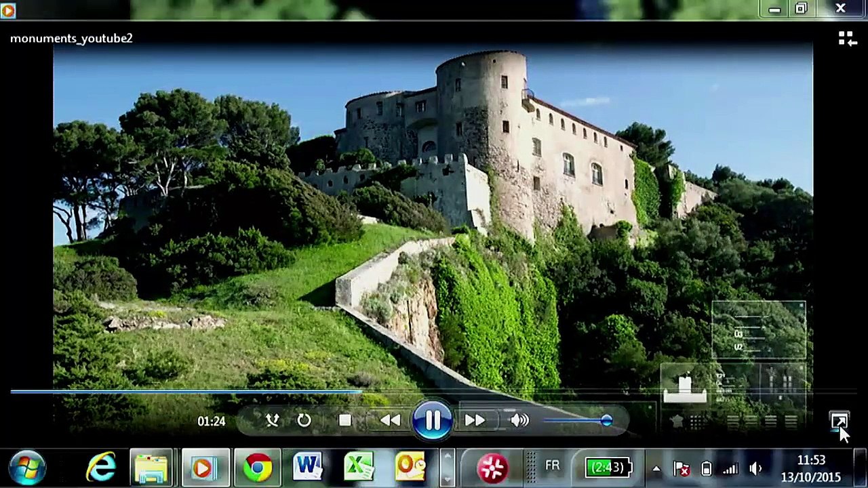Mute the player with the speaker icon
Image resolution: width=868 pixels, height=488 pixels.
click(519, 421)
